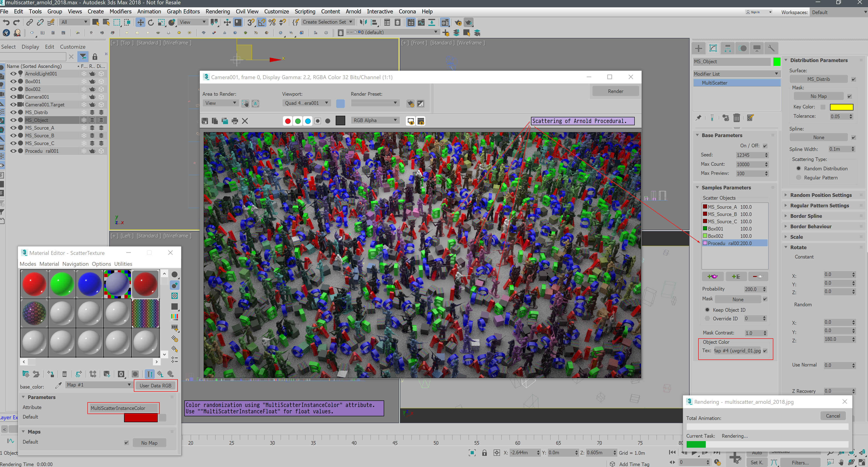The height and width of the screenshot is (467, 868).
Task: Click the No Map button under Mask
Action: (818, 96)
